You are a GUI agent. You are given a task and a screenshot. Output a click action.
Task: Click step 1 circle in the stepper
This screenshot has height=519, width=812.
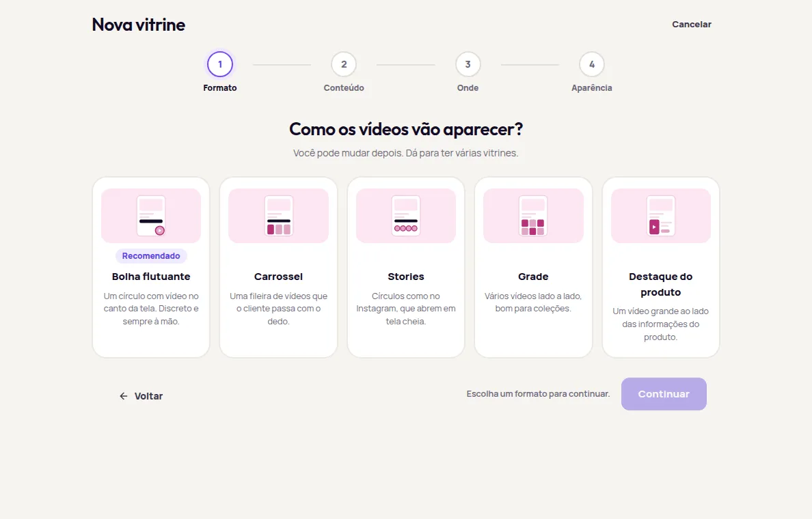[x=219, y=64]
